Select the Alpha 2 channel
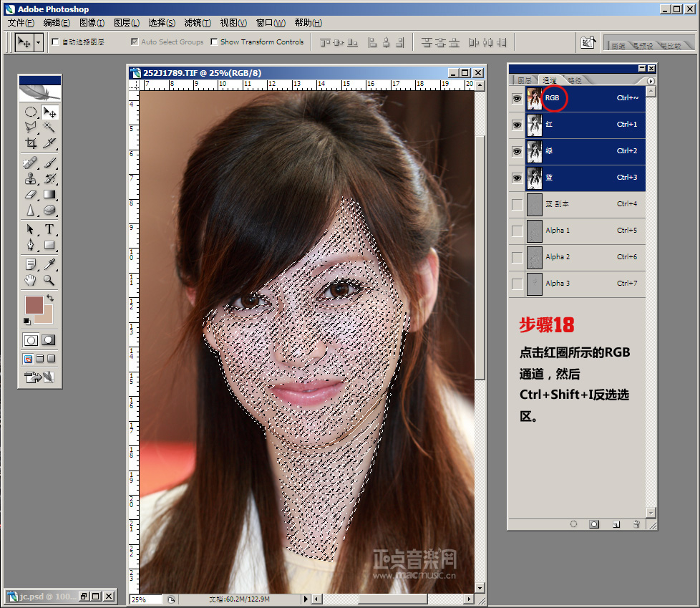Image resolution: width=700 pixels, height=608 pixels. pos(558,257)
